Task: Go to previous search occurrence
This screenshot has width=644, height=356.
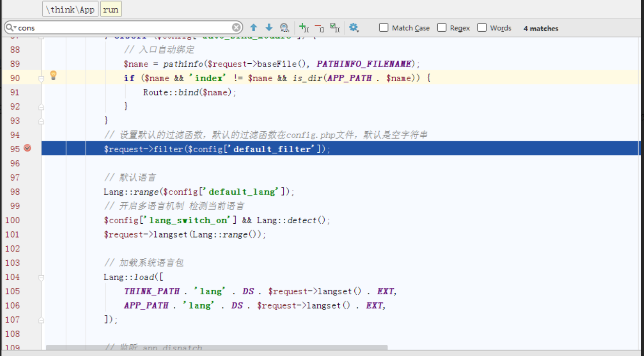Action: 254,28
